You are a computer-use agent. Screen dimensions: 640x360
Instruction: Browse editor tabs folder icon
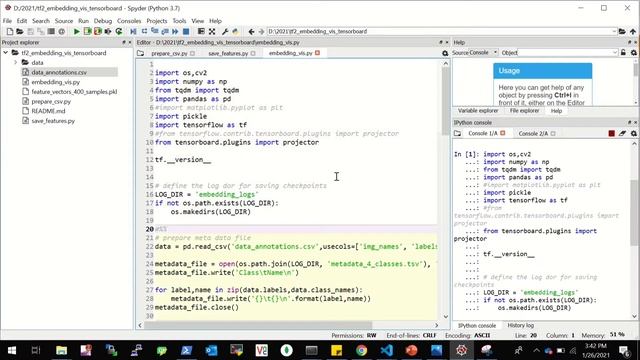140,53
